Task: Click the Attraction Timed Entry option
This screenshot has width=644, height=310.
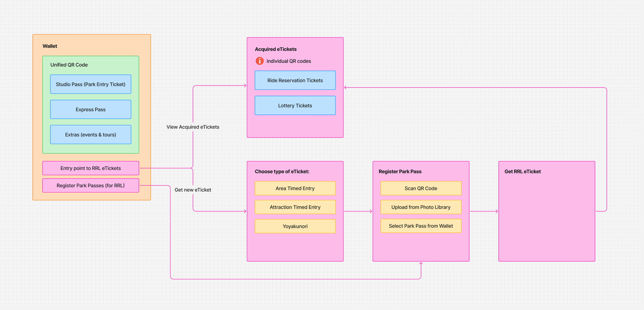Action: tap(295, 207)
